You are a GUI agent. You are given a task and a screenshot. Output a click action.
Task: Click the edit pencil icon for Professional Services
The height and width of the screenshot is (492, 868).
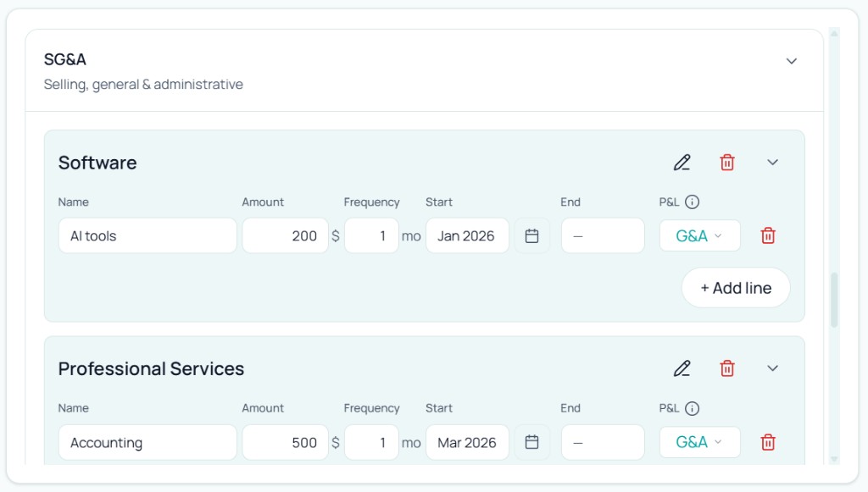pyautogui.click(x=682, y=368)
